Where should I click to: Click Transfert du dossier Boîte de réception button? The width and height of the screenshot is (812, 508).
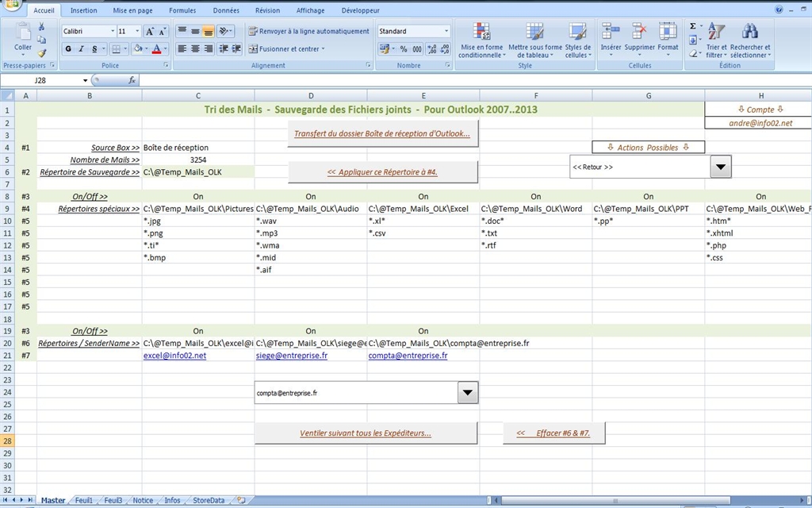pyautogui.click(x=382, y=133)
